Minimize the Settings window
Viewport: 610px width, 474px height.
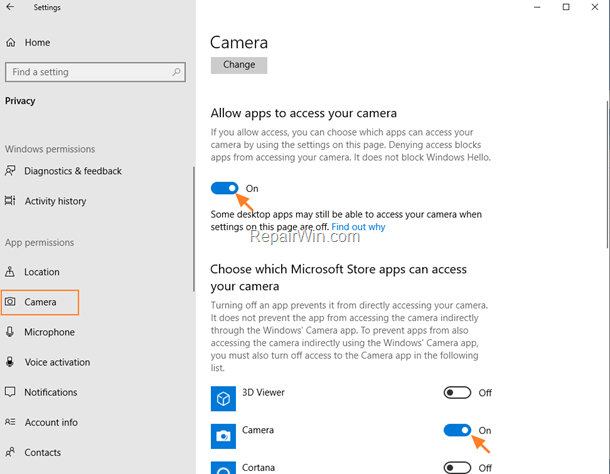[537, 7]
